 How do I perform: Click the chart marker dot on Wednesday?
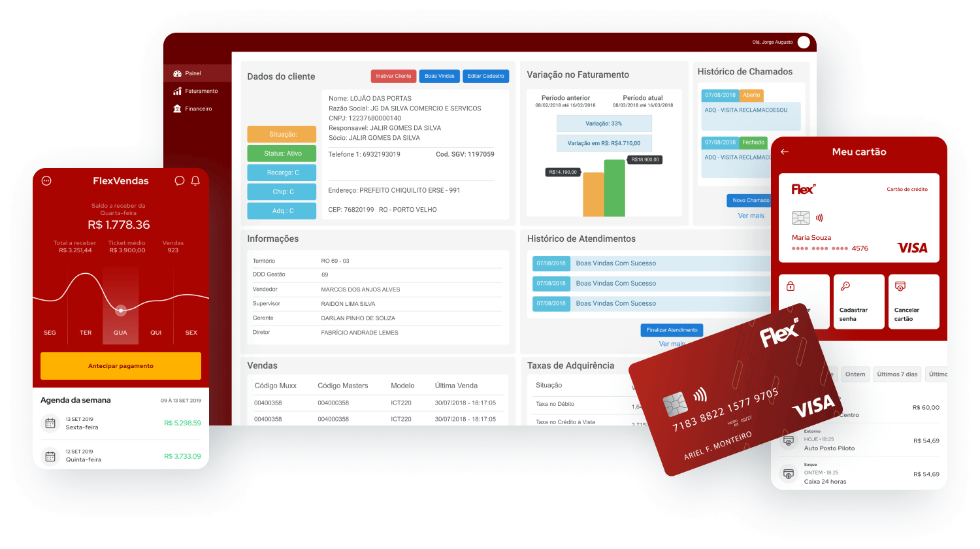click(121, 310)
